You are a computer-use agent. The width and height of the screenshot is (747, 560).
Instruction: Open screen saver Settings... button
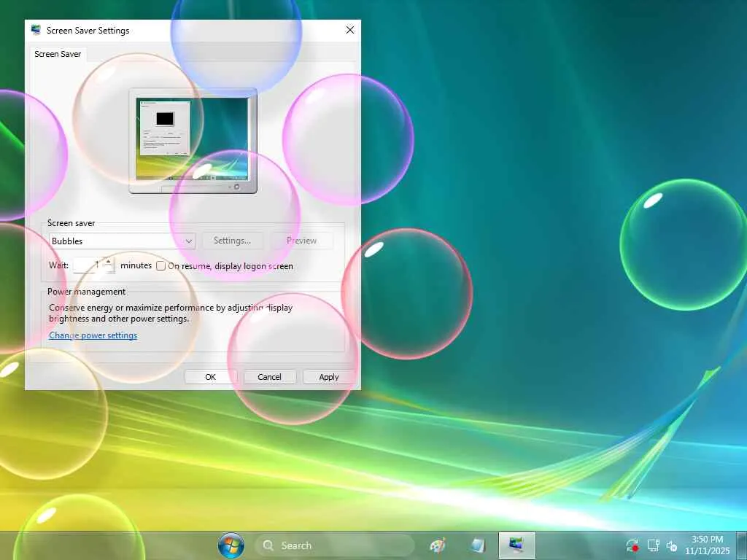[233, 241]
